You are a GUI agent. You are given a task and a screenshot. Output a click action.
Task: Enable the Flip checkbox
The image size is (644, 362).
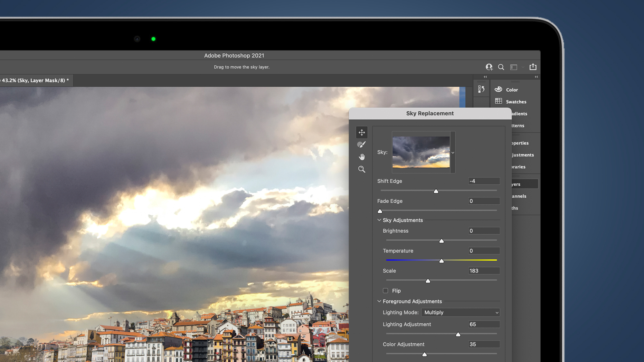tap(385, 290)
